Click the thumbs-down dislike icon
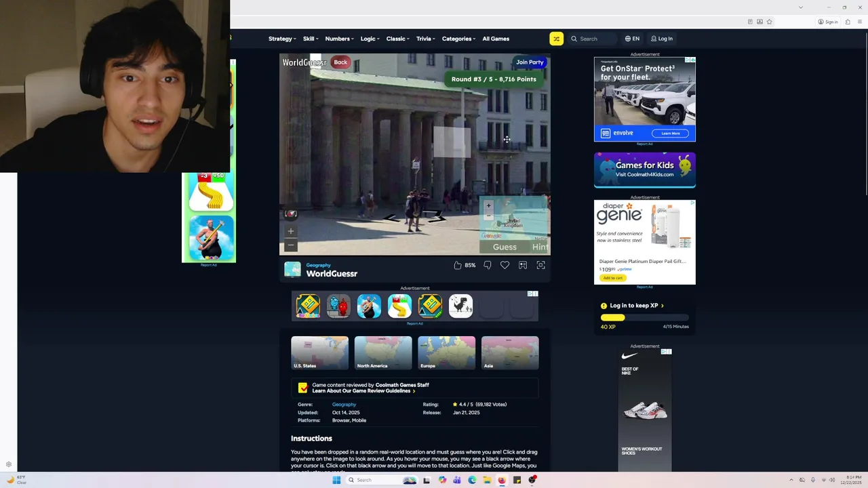This screenshot has width=868, height=488. 488,265
